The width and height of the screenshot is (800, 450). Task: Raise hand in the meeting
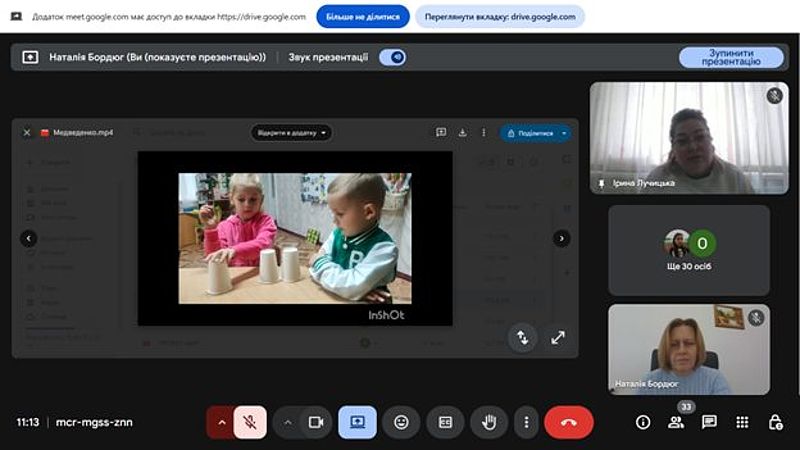tap(489, 422)
